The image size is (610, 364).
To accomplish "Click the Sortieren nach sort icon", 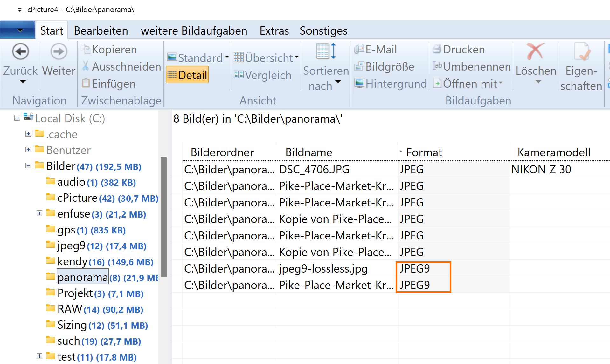I will 326,51.
